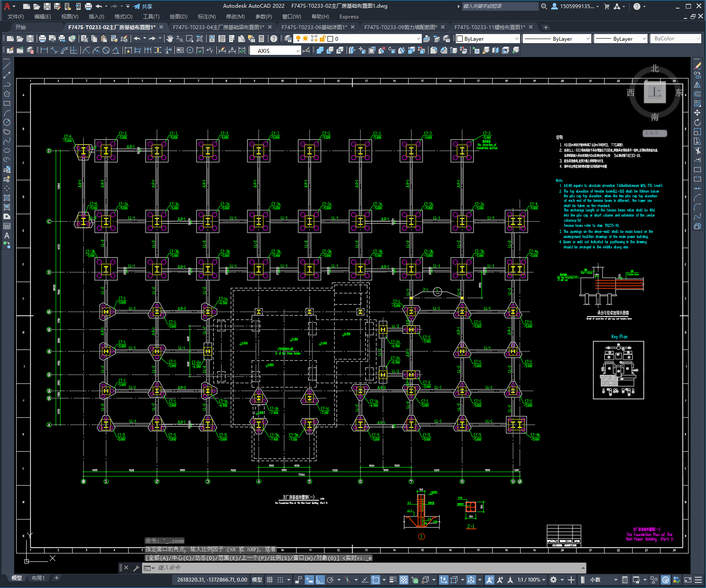Viewport: 706px width, 588px height.
Task: Open Layer Properties Manager icon
Action: [288, 39]
